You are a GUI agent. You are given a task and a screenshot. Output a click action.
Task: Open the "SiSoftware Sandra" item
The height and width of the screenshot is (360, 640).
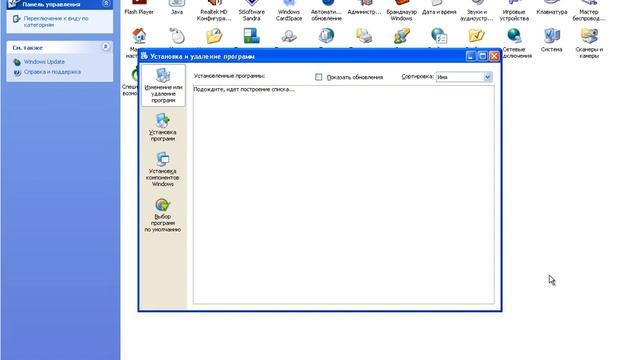[251, 11]
